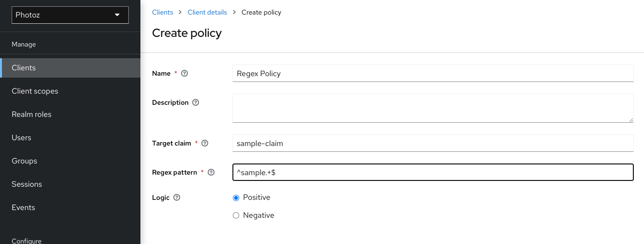Screen dimensions: 644x244
Task: Click the Logic help icon
Action: (177, 198)
